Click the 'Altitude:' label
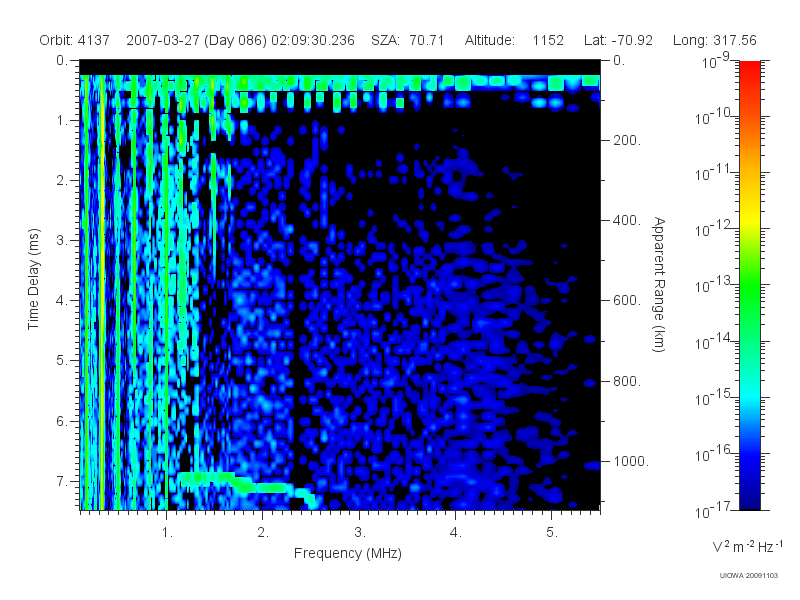Screen dimensions: 800x600 [490, 40]
